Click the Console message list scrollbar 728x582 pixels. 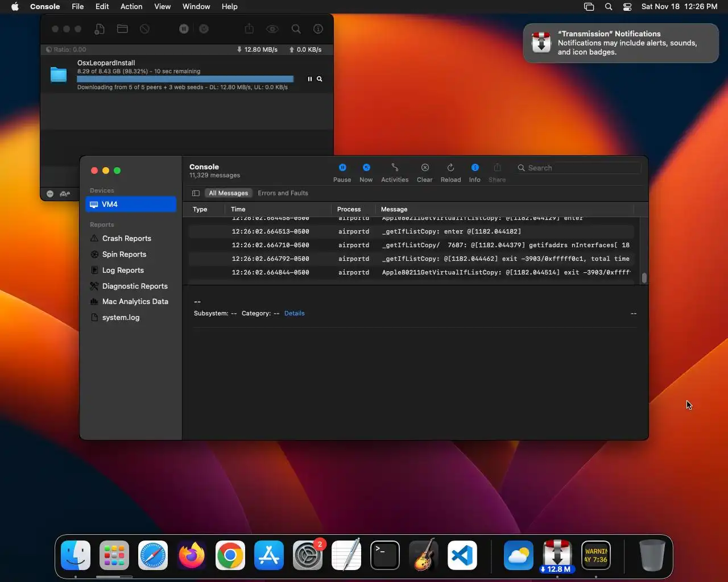click(644, 278)
